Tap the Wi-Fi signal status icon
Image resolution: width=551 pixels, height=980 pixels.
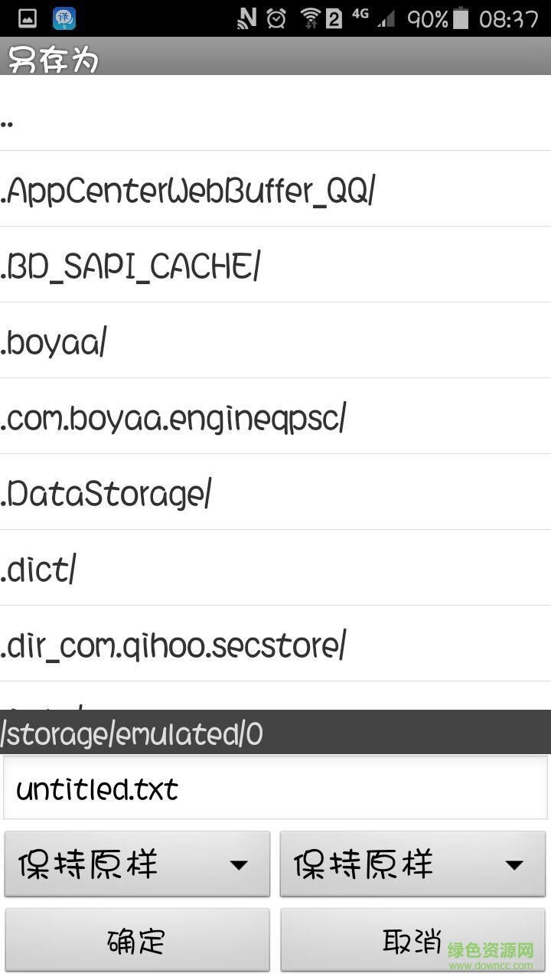[x=310, y=18]
